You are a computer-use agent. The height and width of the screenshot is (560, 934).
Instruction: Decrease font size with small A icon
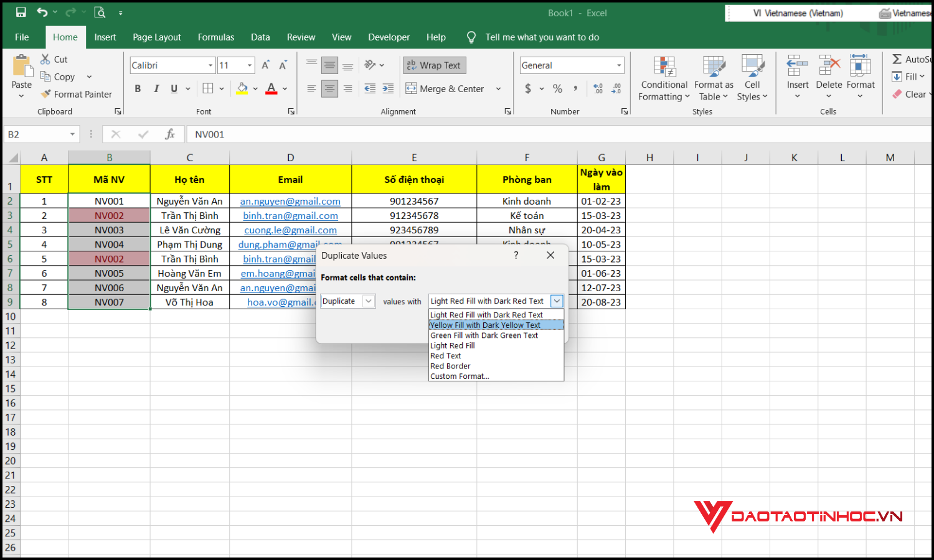[283, 65]
